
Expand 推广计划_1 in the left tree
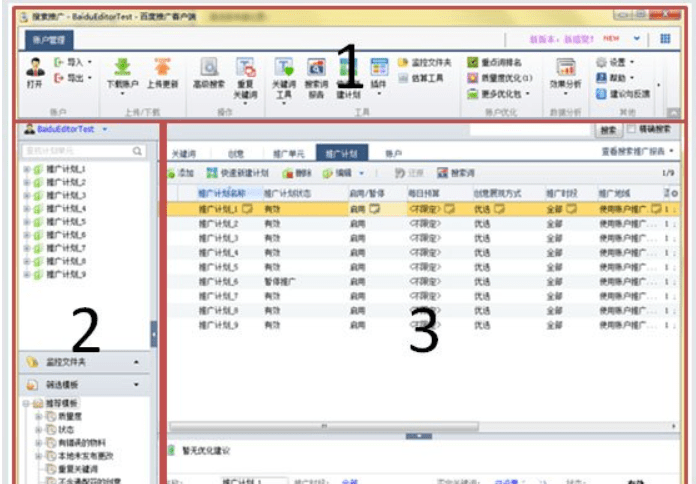coord(27,169)
